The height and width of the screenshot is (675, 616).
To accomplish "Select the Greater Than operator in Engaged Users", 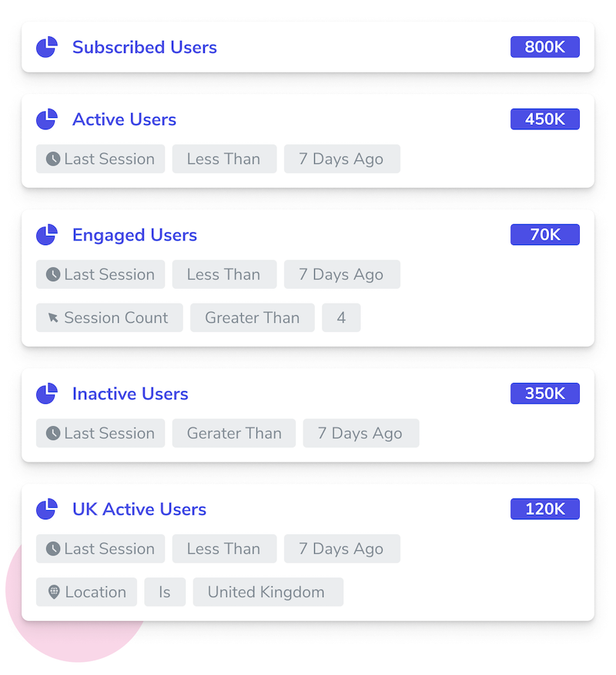I will [x=252, y=317].
